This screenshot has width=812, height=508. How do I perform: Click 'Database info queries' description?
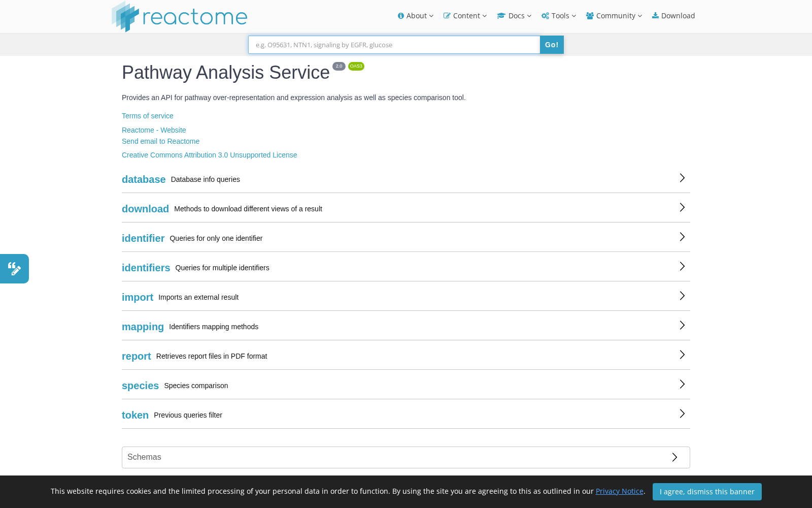(206, 179)
